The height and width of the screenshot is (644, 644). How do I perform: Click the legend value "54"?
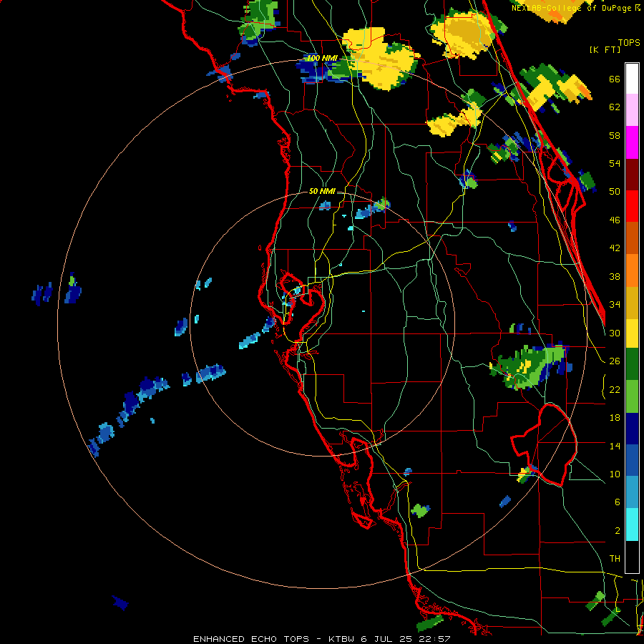pyautogui.click(x=615, y=163)
